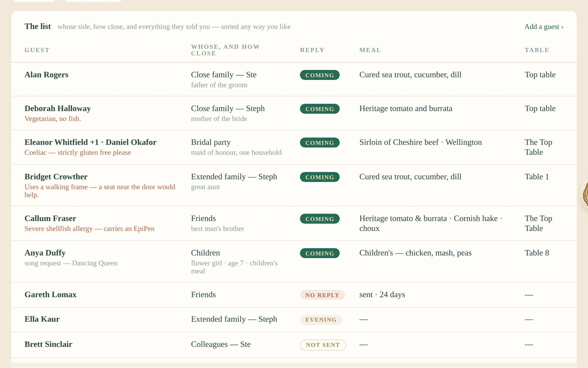Click NO REPLY badge for Gareth Lomax
Screen dimensions: 588x368
pyautogui.click(x=322, y=295)
